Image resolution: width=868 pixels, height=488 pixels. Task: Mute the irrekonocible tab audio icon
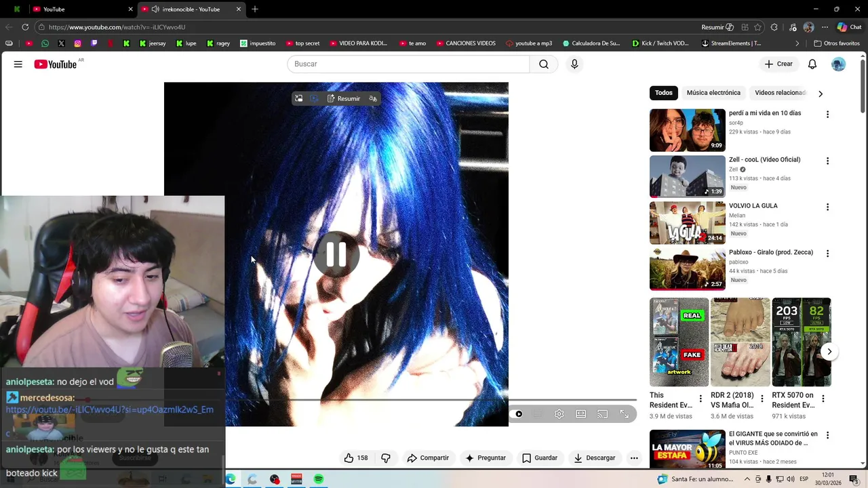click(x=155, y=9)
